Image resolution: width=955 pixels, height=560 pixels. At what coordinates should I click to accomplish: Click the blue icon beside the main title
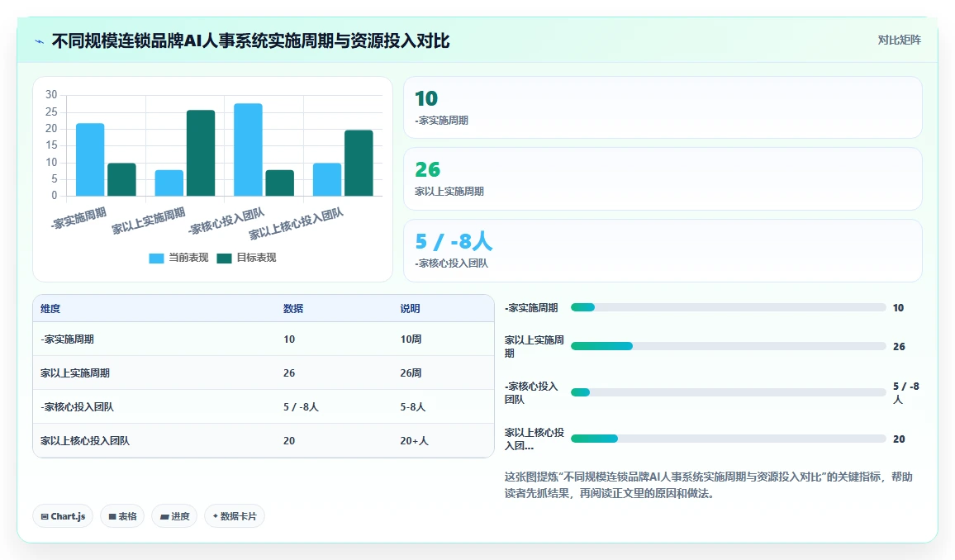[40, 41]
